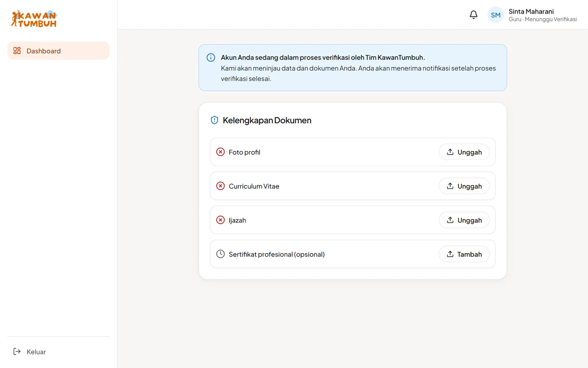Click the Sertifikat profesional (opsional) label
Screen dimensions: 588x368
[x=277, y=254]
